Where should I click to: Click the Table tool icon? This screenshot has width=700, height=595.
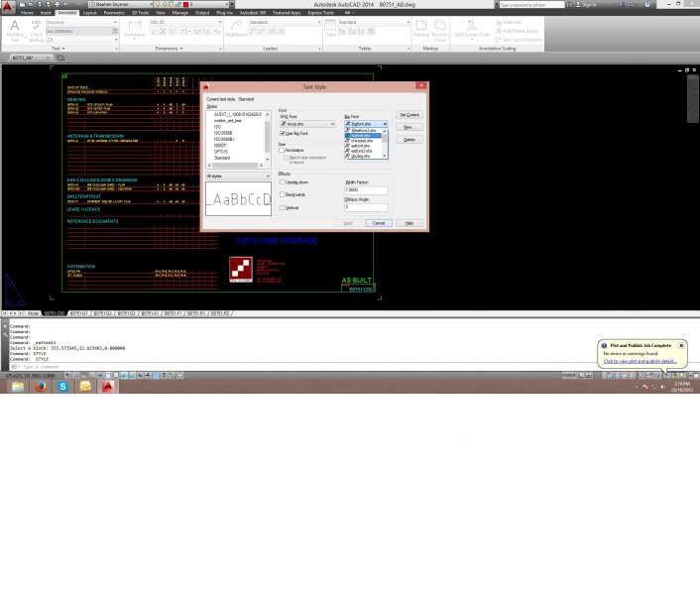330,26
